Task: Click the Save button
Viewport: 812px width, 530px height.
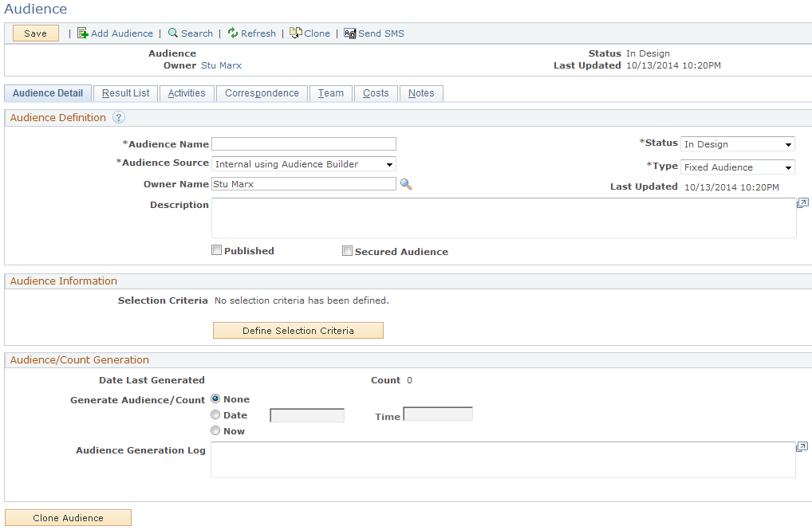Action: [36, 33]
